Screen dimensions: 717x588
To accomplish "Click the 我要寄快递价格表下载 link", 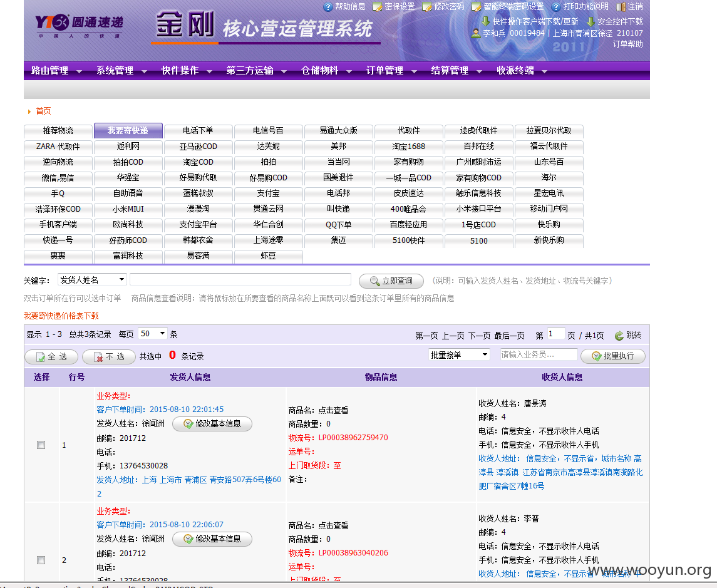I will pos(61,316).
